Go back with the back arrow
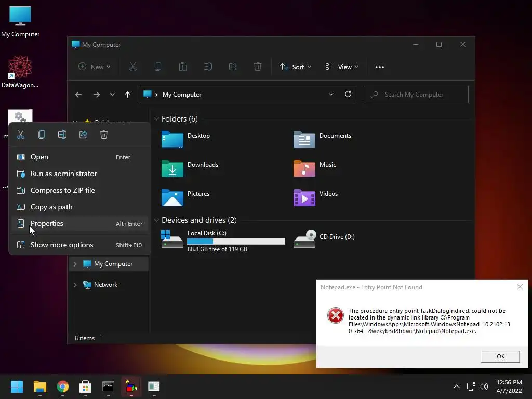532x399 pixels. coord(78,95)
